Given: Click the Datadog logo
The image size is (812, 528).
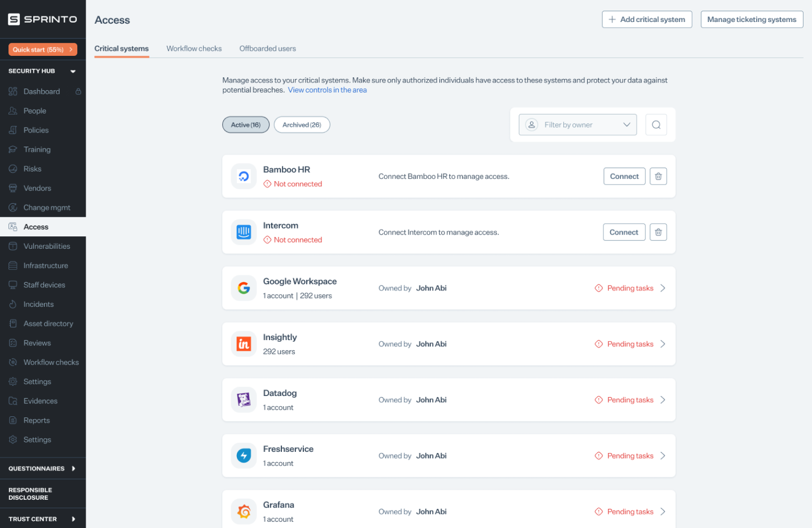Looking at the screenshot, I should (x=244, y=400).
